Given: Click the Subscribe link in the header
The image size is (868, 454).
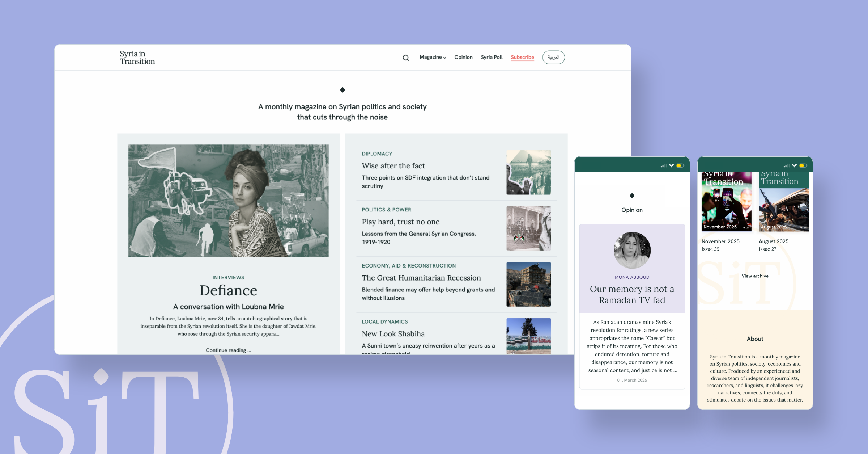Looking at the screenshot, I should click(522, 57).
